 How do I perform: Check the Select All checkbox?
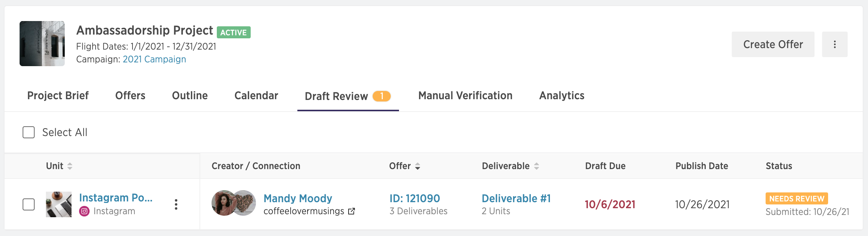29,132
